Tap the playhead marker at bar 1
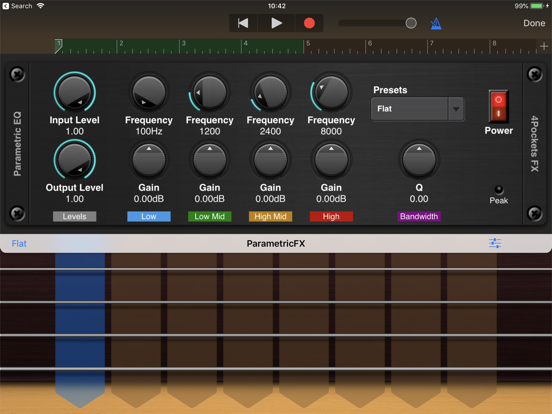Image resolution: width=552 pixels, height=414 pixels. (58, 46)
